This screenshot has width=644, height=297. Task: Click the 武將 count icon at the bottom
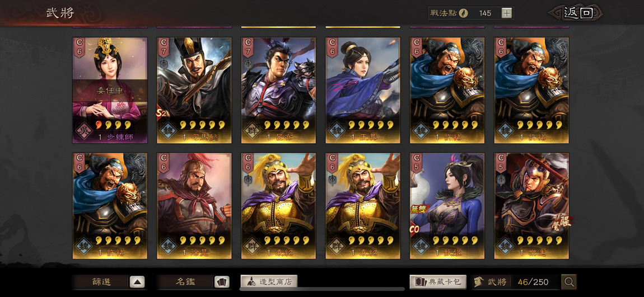(x=478, y=282)
